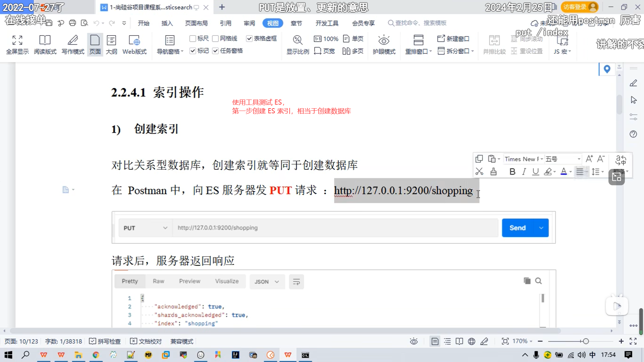Viewport: 644px width, 362px height.
Task: Switch to 阅读版式 reading layout
Action: [x=45, y=41]
